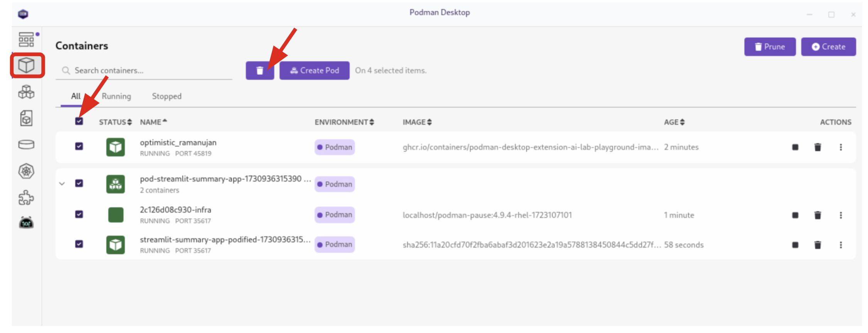The width and height of the screenshot is (868, 333).
Task: Uncheck the optimistic_ramanujan container checkbox
Action: pos(79,146)
